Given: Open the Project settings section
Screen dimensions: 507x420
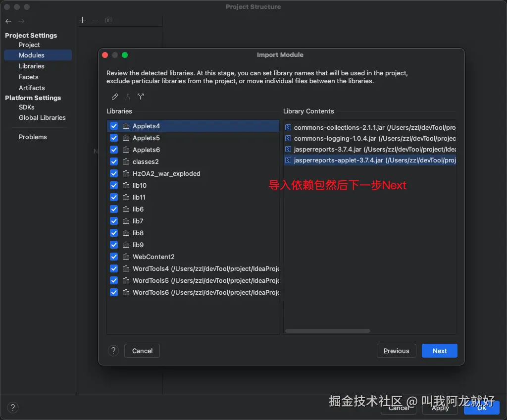Looking at the screenshot, I should coord(29,45).
